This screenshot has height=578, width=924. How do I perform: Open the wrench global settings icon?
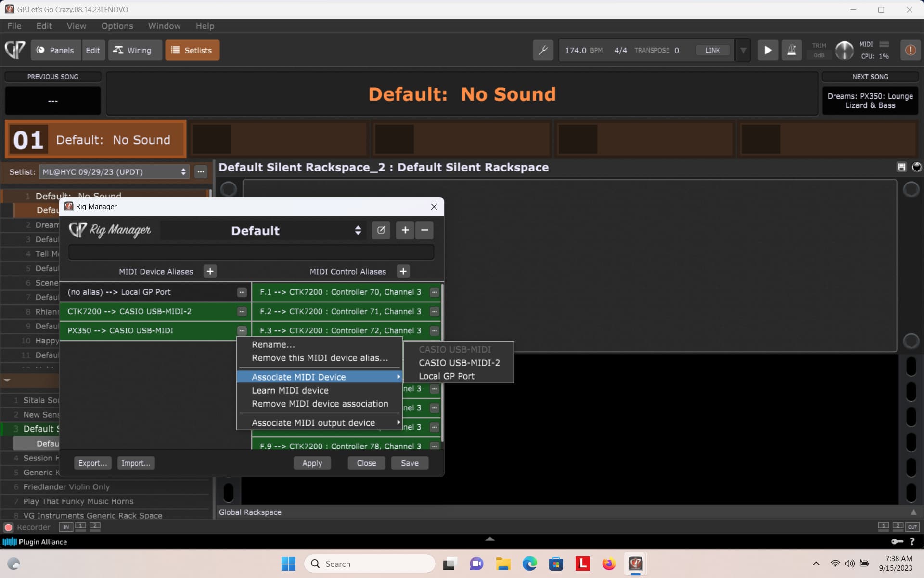click(x=543, y=50)
